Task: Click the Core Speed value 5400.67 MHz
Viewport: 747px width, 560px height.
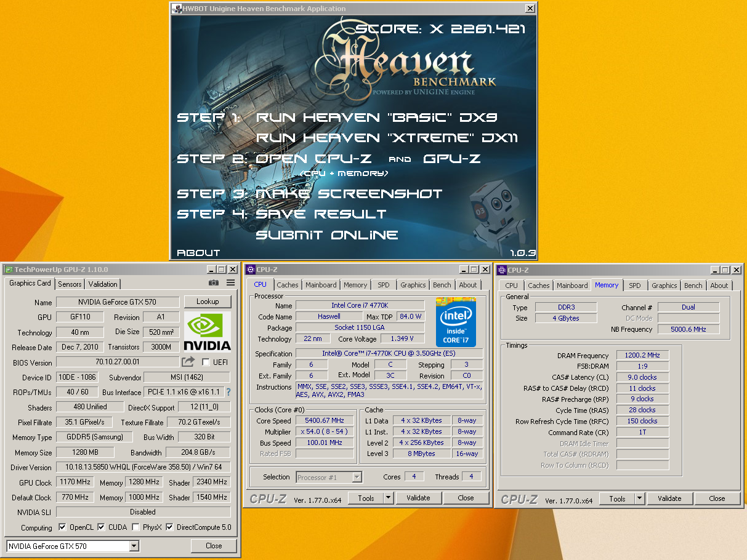Action: point(325,420)
